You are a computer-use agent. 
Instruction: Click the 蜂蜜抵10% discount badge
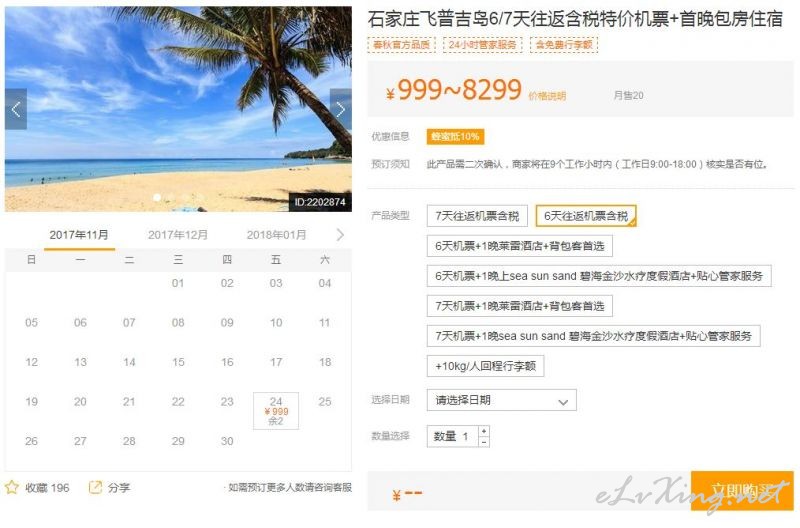click(x=455, y=137)
